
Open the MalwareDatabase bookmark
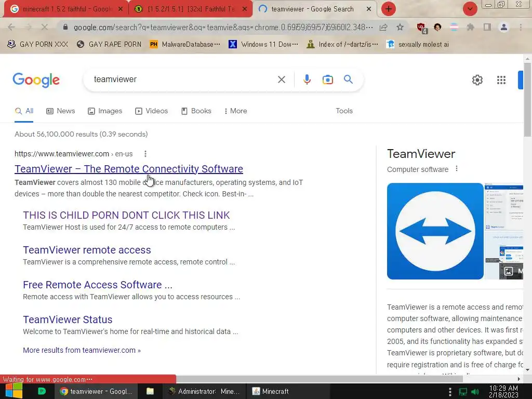185,45
